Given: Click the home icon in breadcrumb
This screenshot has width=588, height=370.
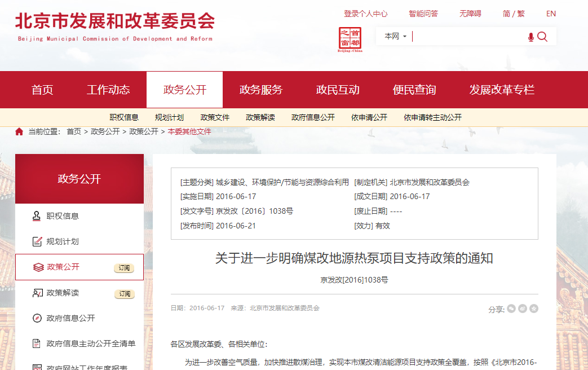Looking at the screenshot, I should tap(19, 132).
